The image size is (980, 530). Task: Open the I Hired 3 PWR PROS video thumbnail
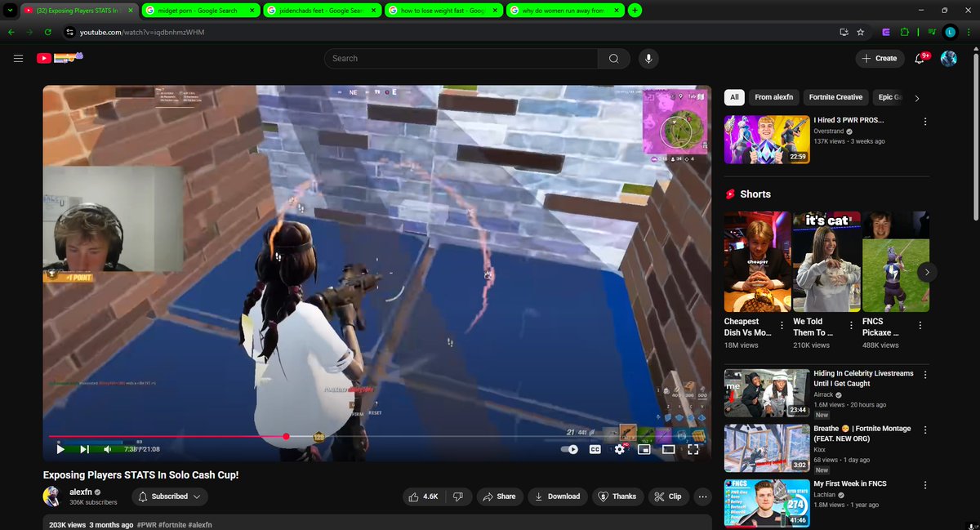point(767,139)
